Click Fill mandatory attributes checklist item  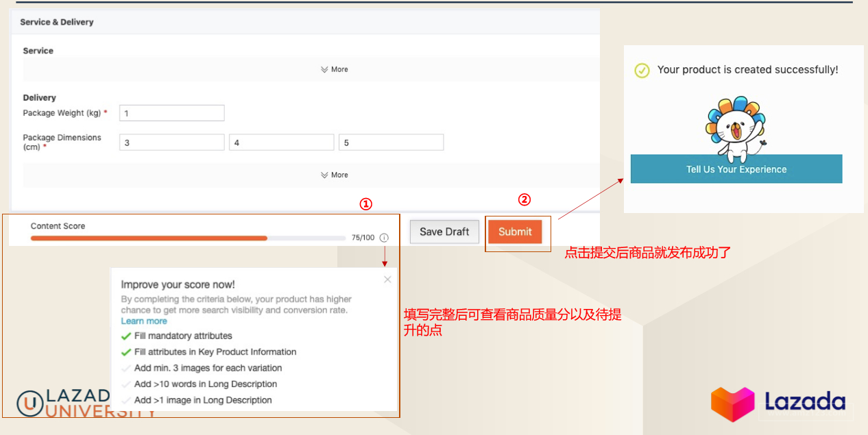click(x=177, y=336)
